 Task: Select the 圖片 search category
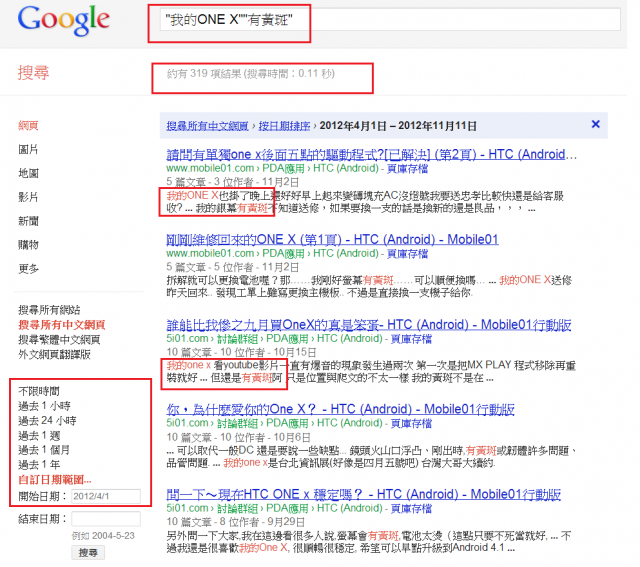pyautogui.click(x=28, y=149)
